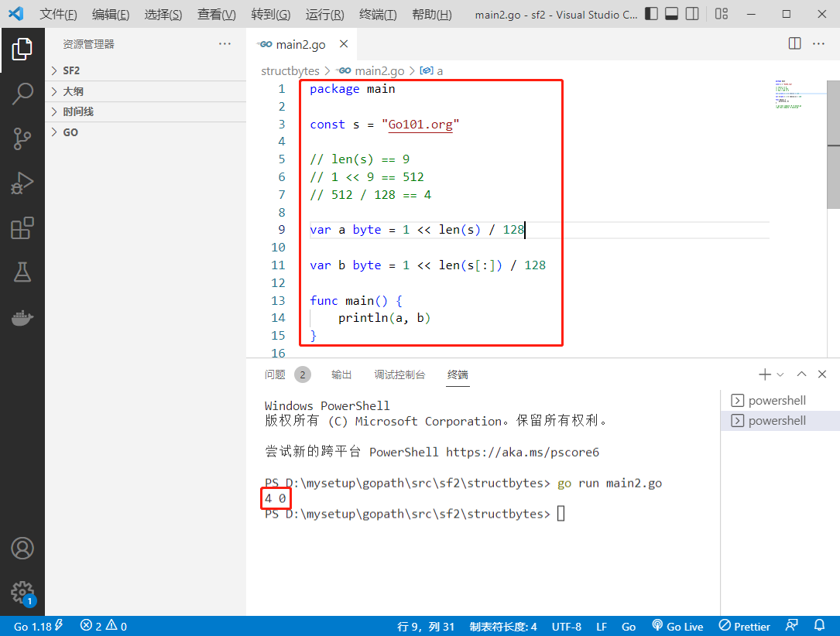The height and width of the screenshot is (636, 840).
Task: Open the Docker view
Action: tap(22, 317)
